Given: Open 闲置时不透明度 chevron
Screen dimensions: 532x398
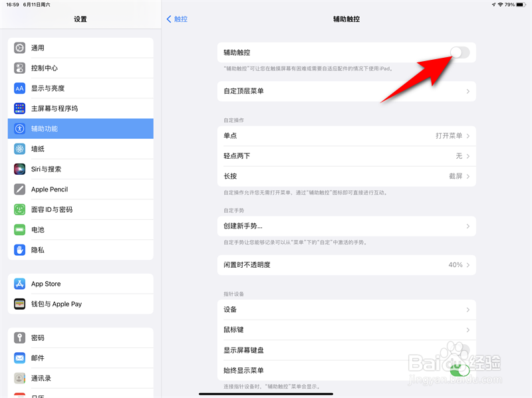Looking at the screenshot, I should (468, 265).
